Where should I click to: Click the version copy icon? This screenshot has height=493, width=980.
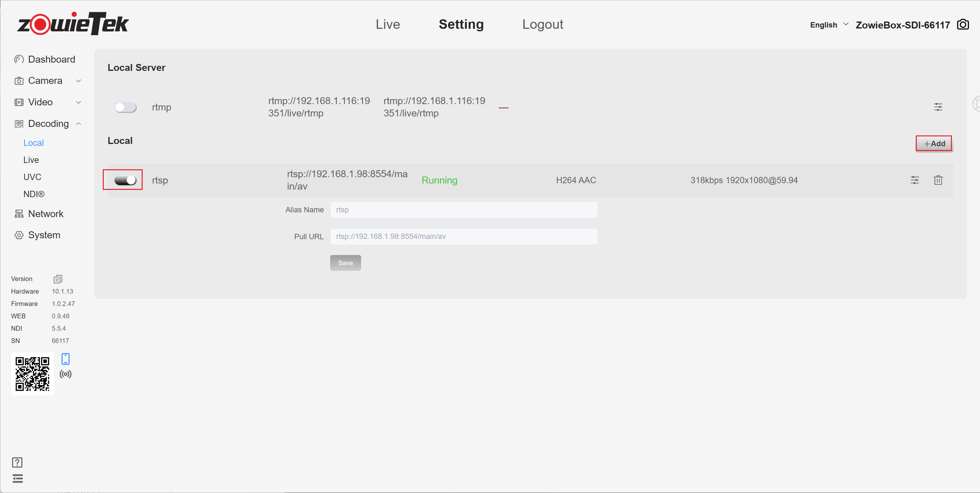pyautogui.click(x=58, y=279)
